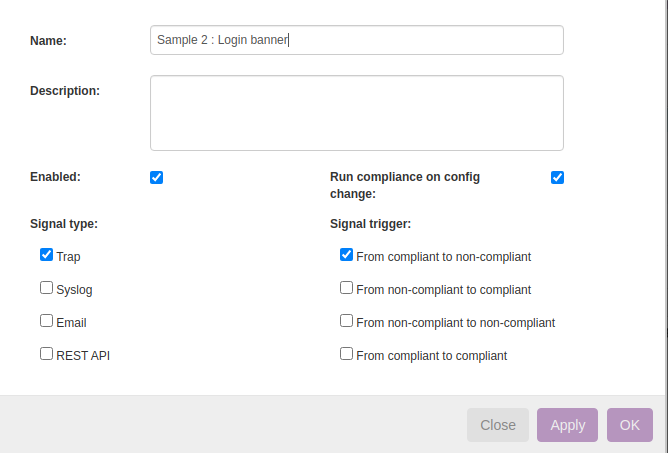Tick the REST API checkbox
Screen dimensions: 668x453
point(46,353)
